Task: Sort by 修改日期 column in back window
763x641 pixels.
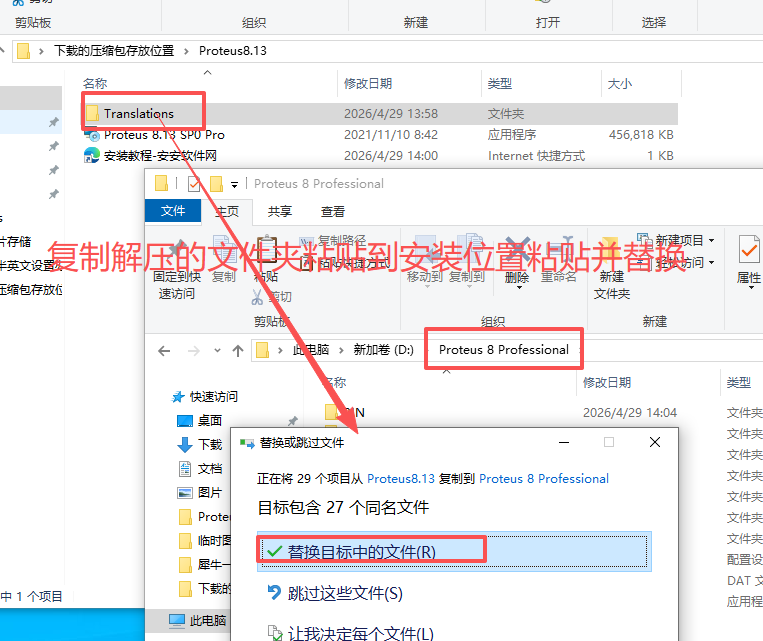Action: (368, 84)
